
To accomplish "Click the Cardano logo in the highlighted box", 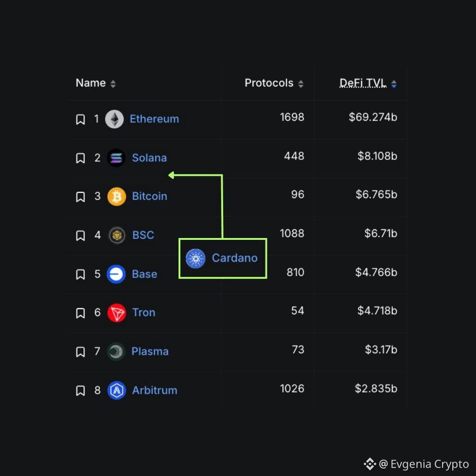I will pos(196,258).
